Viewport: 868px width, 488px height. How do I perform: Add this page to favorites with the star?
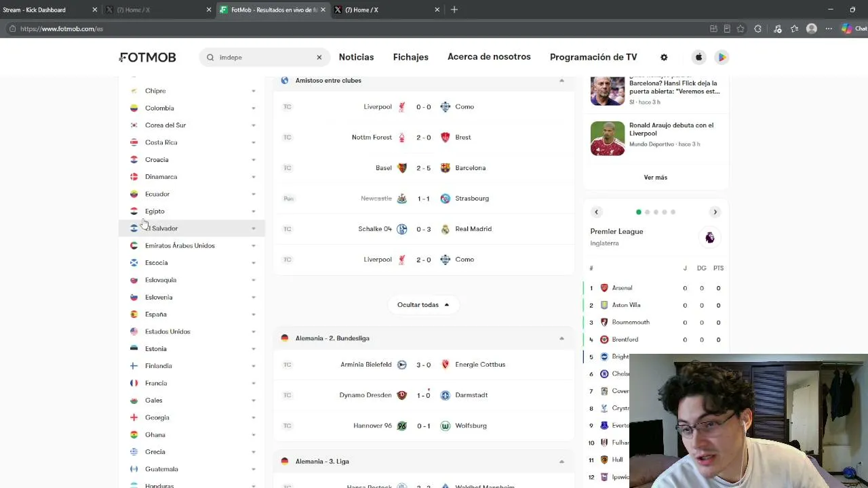(x=741, y=28)
